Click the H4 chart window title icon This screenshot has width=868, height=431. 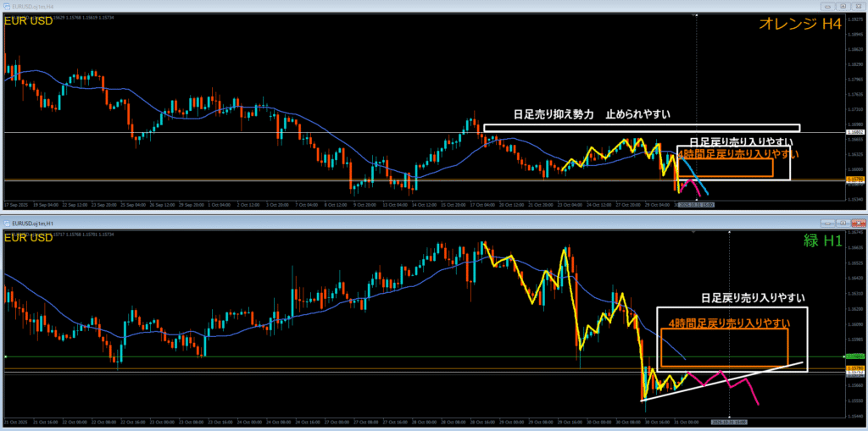click(7, 7)
